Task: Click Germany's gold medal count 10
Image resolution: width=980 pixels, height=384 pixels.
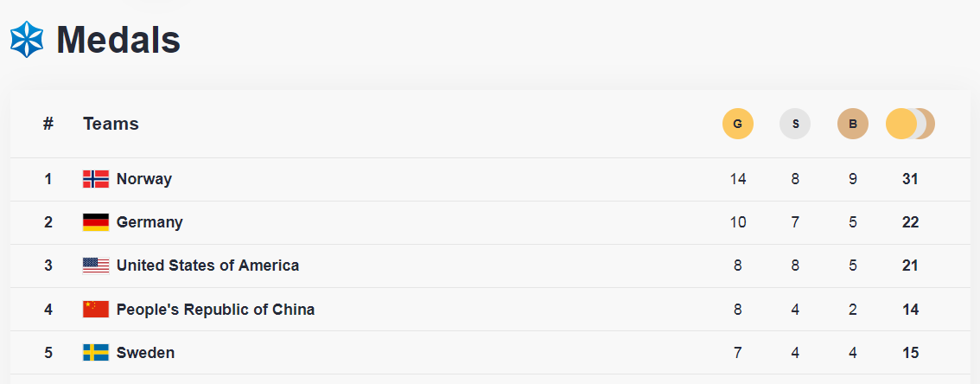Action: (x=737, y=222)
